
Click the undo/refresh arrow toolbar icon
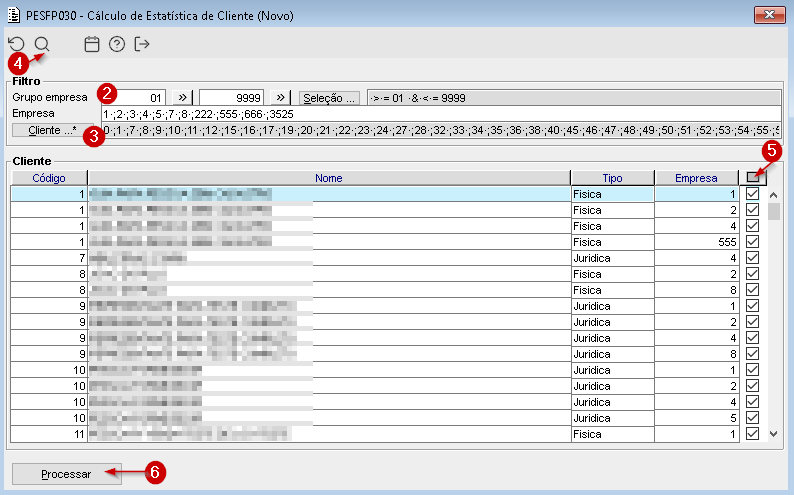(17, 44)
